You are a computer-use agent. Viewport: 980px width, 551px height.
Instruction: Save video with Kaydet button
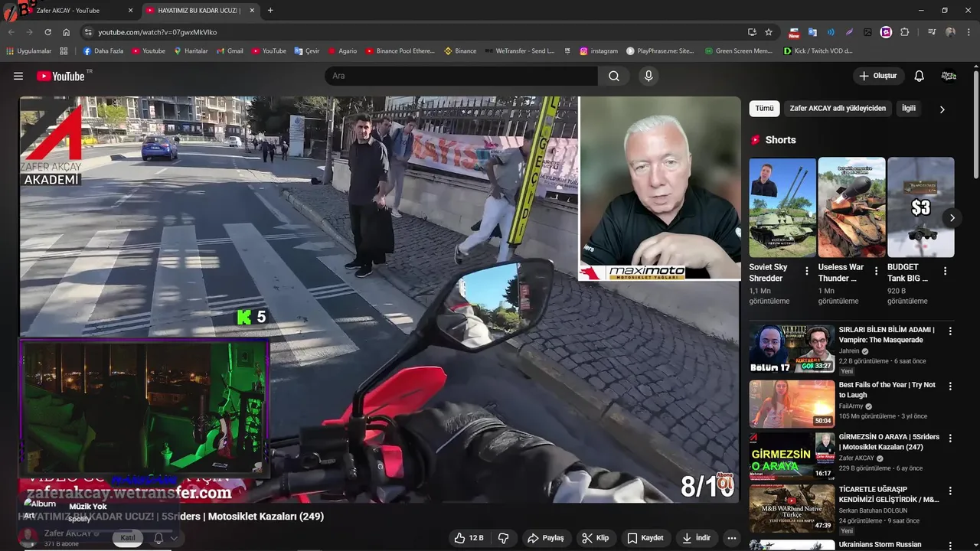tap(645, 538)
